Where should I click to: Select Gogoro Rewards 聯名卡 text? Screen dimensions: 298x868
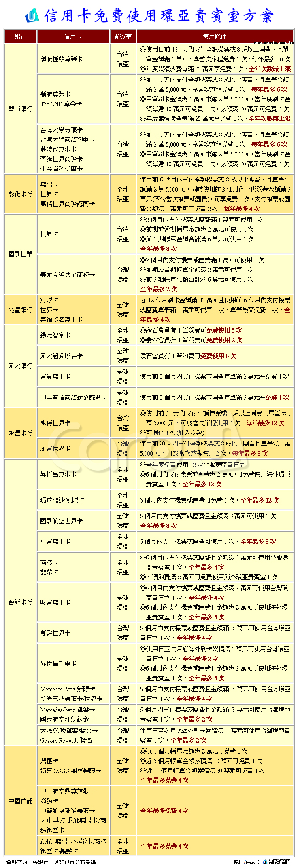pyautogui.click(x=69, y=740)
